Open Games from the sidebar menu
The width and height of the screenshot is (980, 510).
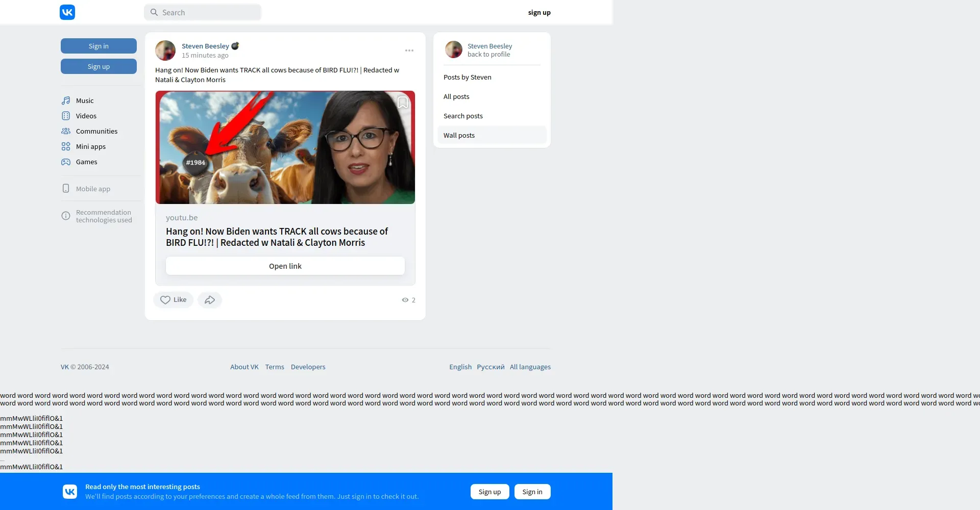click(x=87, y=162)
